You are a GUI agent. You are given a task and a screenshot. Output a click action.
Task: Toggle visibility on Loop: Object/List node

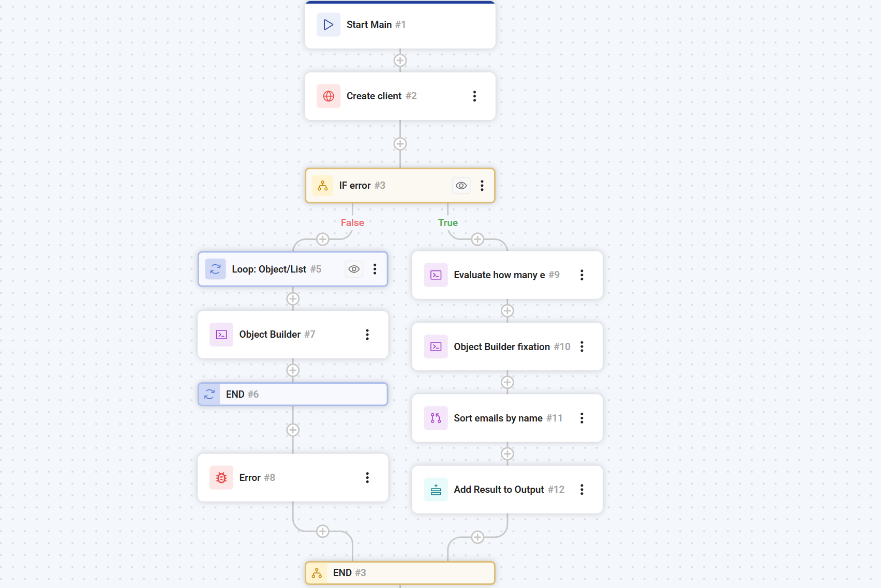(354, 269)
